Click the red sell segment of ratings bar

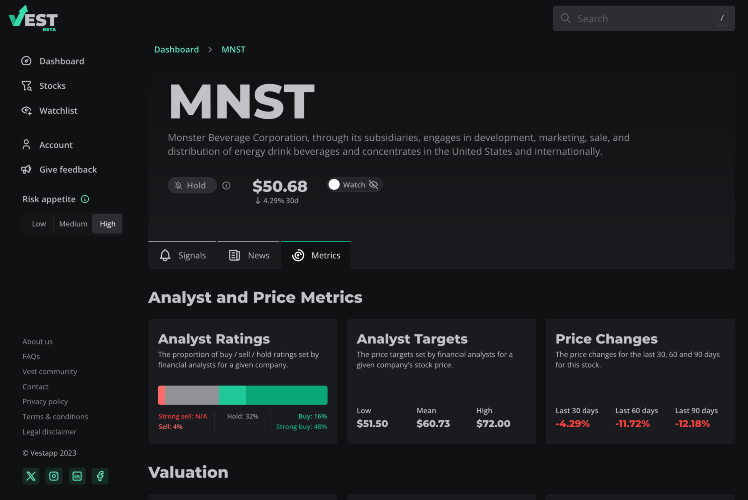[x=162, y=395]
